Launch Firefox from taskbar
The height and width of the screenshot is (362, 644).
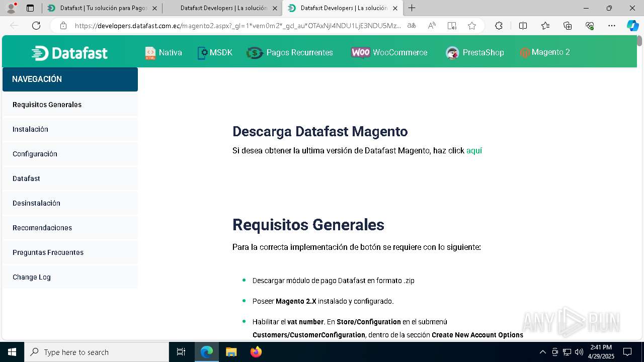click(x=256, y=352)
